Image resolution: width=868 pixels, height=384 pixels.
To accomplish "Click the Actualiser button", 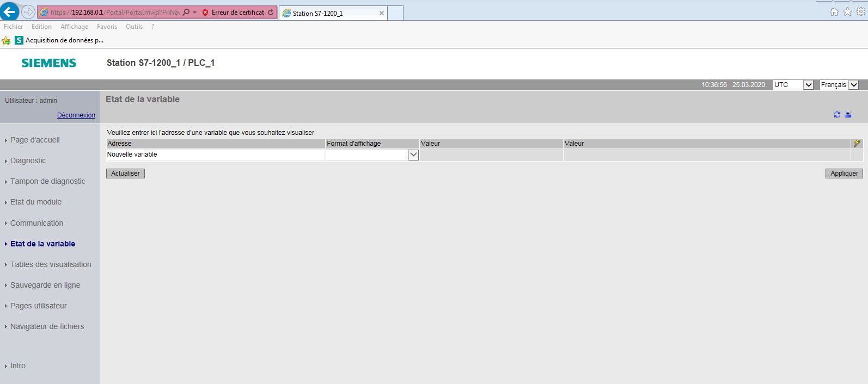I will pyautogui.click(x=125, y=174).
